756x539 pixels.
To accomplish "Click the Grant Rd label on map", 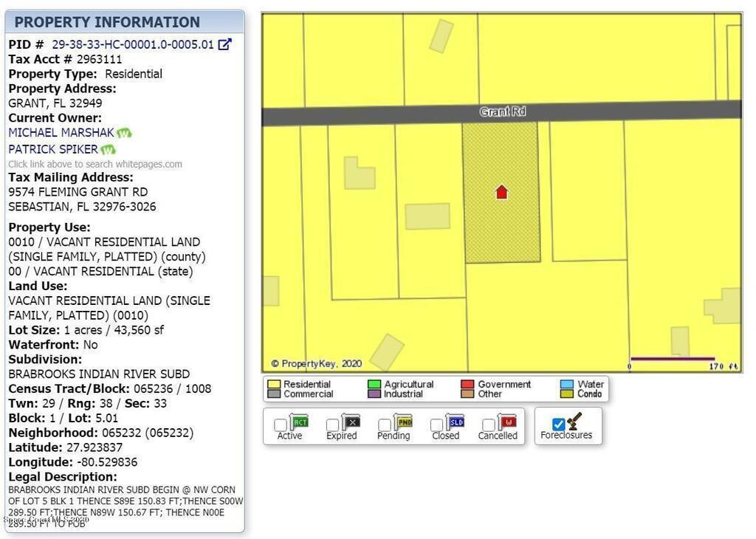I will point(502,112).
